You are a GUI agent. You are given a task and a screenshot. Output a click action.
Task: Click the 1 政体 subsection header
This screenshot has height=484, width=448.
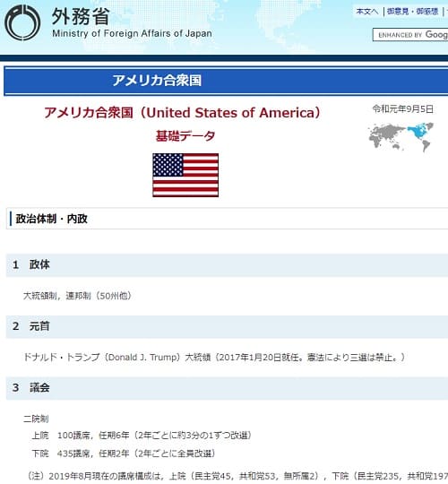(x=227, y=264)
